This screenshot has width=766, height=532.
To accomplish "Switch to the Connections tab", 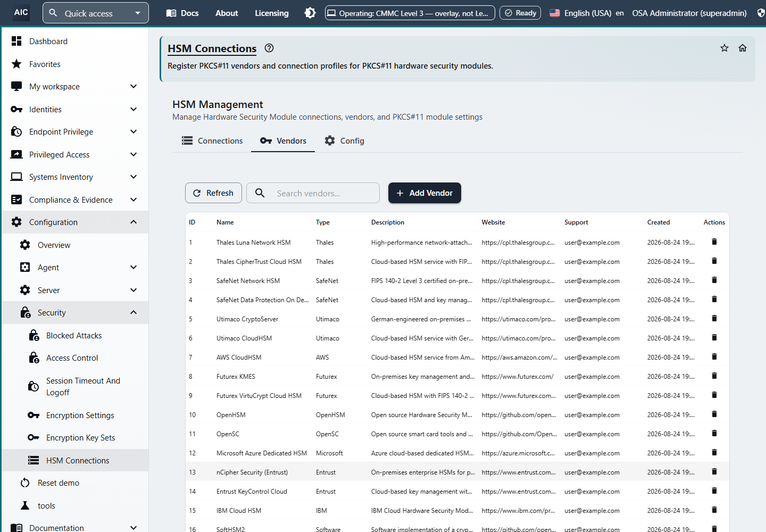I will coord(212,140).
